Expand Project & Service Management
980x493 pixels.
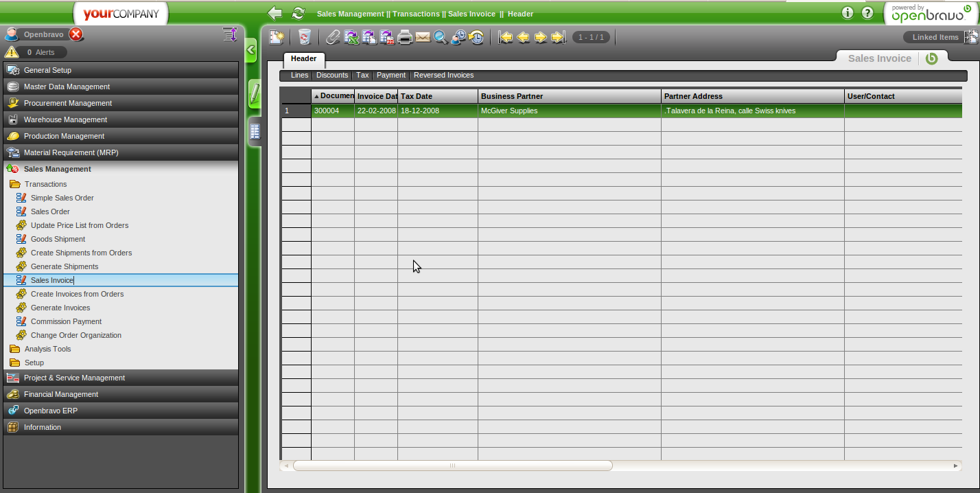pyautogui.click(x=121, y=378)
